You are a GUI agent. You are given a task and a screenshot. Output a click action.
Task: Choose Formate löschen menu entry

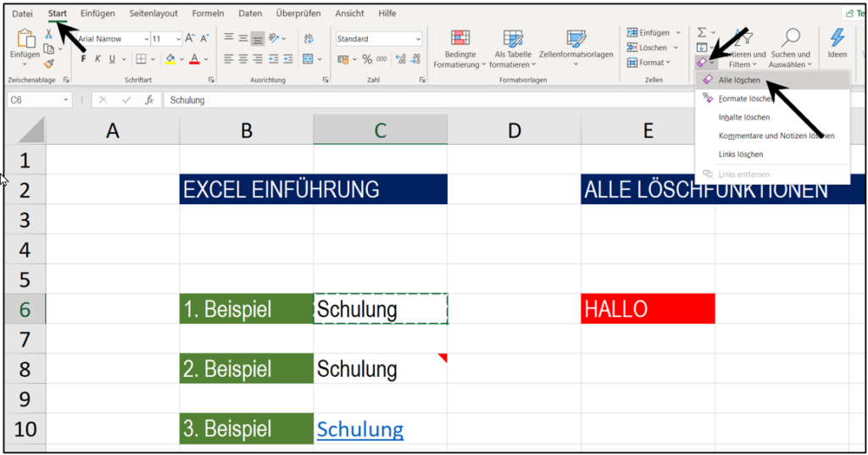pos(772,98)
